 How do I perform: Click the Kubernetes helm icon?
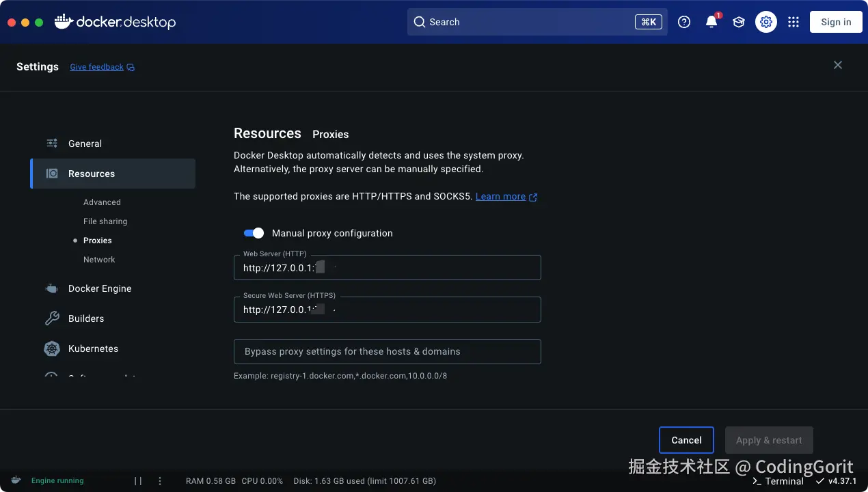click(x=52, y=348)
